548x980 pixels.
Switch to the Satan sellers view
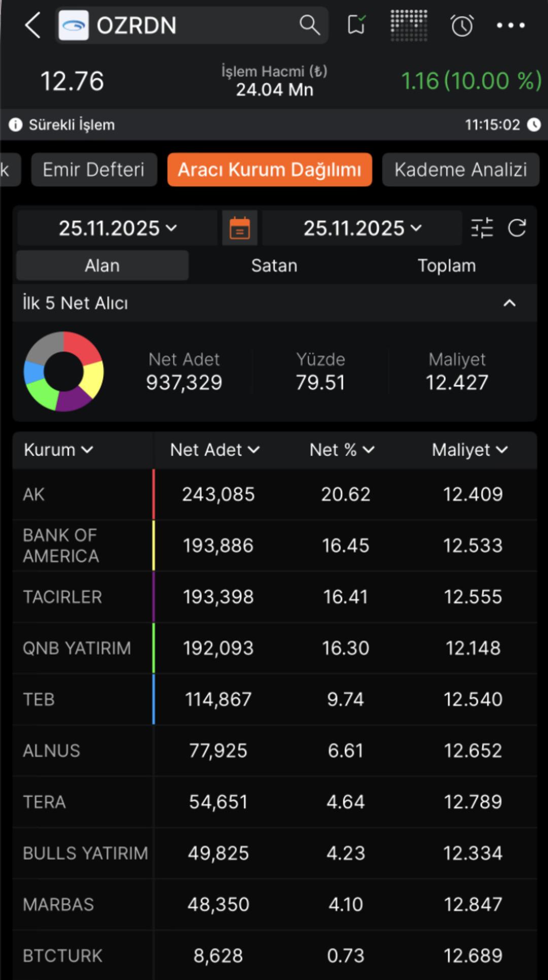point(274,266)
